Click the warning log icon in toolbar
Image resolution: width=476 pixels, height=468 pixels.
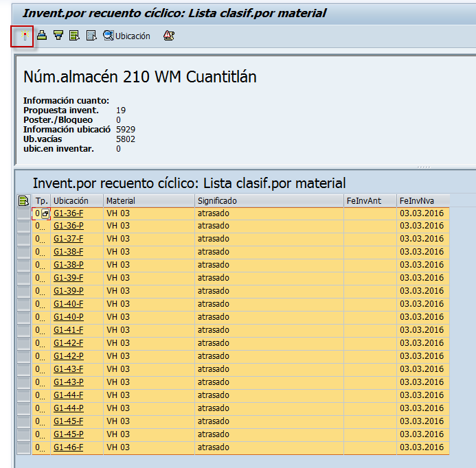[168, 36]
